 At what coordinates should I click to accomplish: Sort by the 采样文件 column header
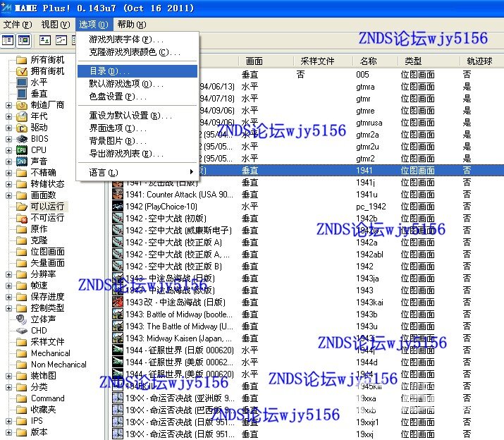pos(323,61)
